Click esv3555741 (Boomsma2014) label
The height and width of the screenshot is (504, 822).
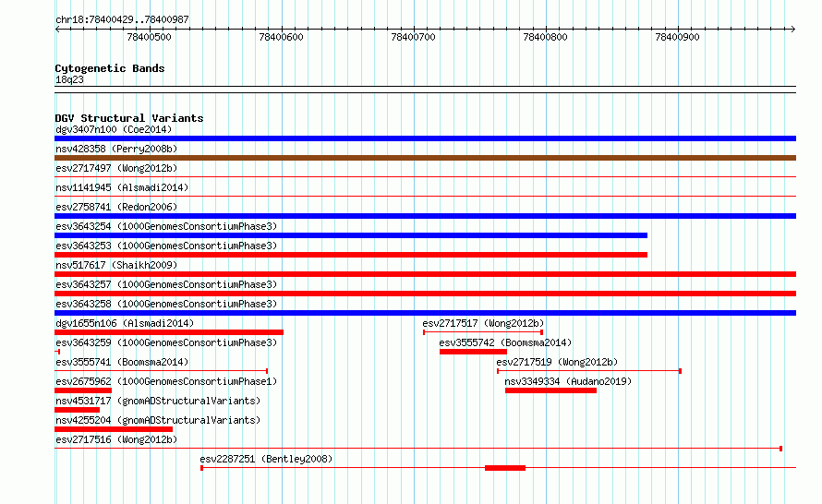[x=122, y=362]
